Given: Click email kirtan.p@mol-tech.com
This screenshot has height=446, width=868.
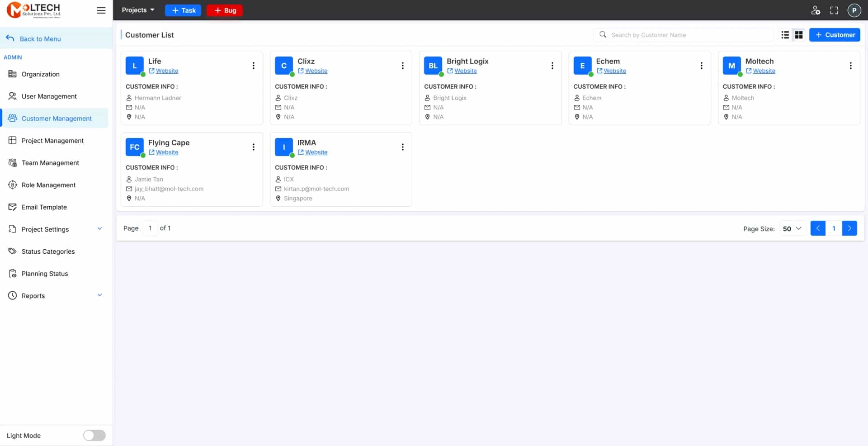Looking at the screenshot, I should point(316,189).
